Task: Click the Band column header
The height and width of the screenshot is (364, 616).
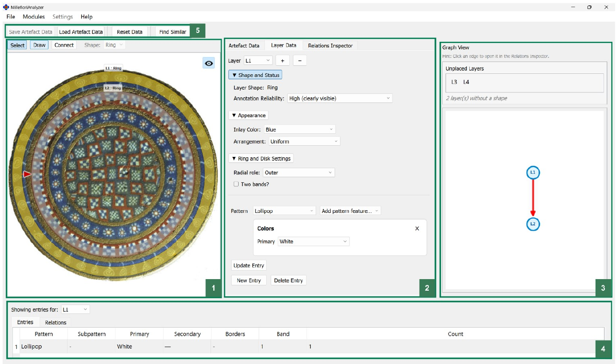Action: [283, 334]
